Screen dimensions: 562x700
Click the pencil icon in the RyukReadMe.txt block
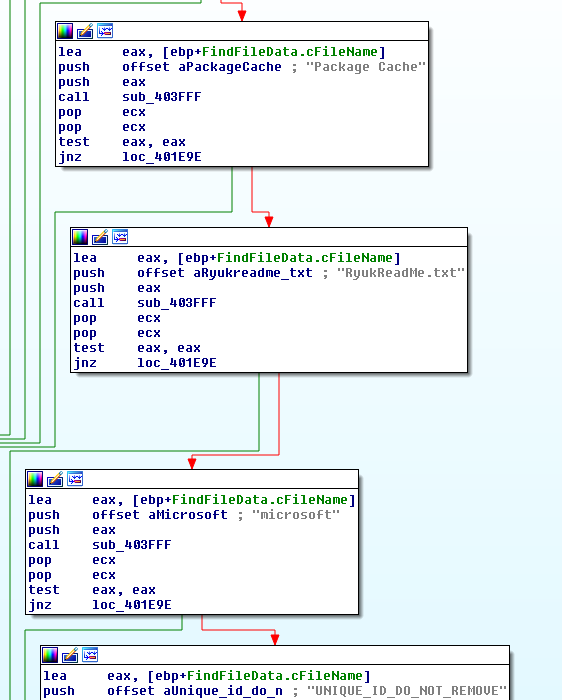(x=100, y=237)
